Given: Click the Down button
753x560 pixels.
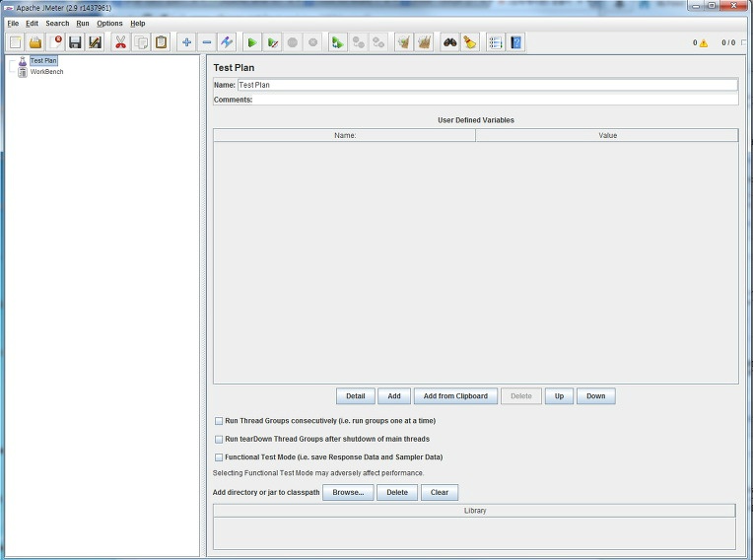Looking at the screenshot, I should click(x=596, y=396).
